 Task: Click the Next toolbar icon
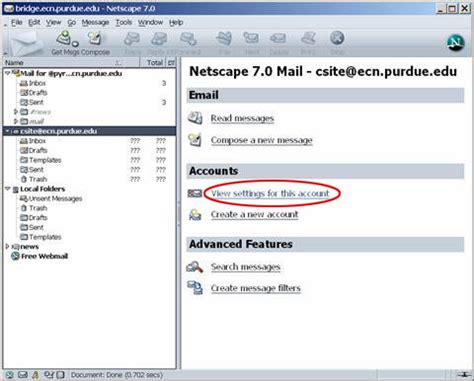point(251,38)
